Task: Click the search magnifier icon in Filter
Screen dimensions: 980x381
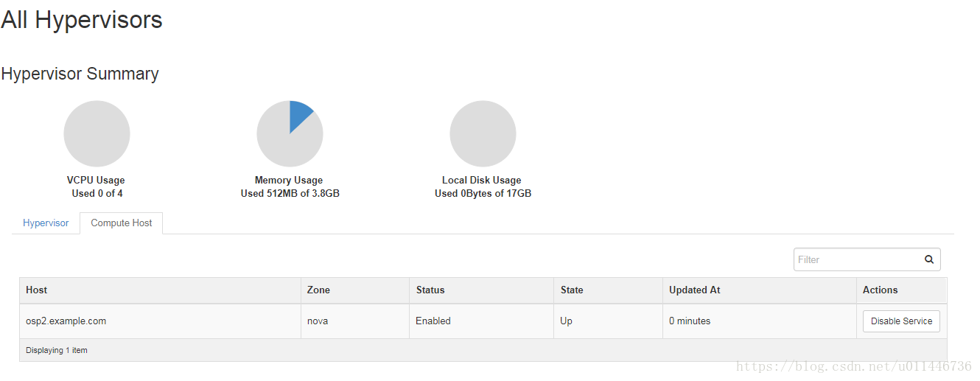Action: coord(929,259)
